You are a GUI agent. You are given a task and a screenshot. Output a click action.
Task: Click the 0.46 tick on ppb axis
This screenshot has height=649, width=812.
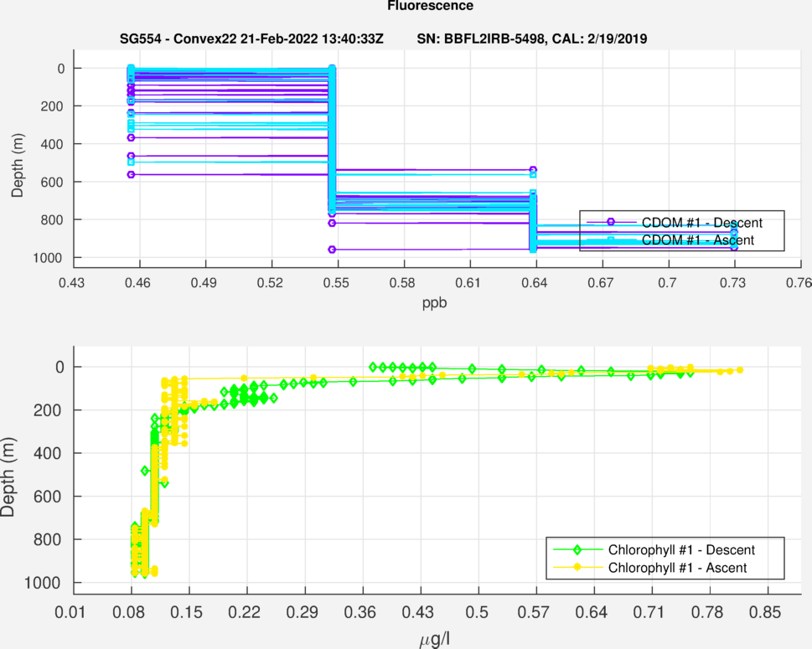click(x=137, y=282)
